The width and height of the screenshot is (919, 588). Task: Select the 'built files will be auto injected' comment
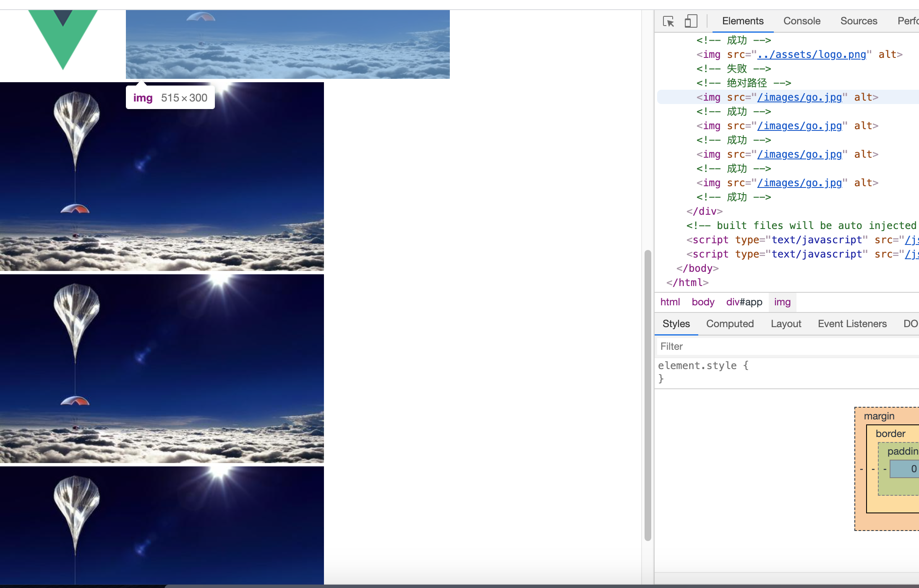point(802,226)
